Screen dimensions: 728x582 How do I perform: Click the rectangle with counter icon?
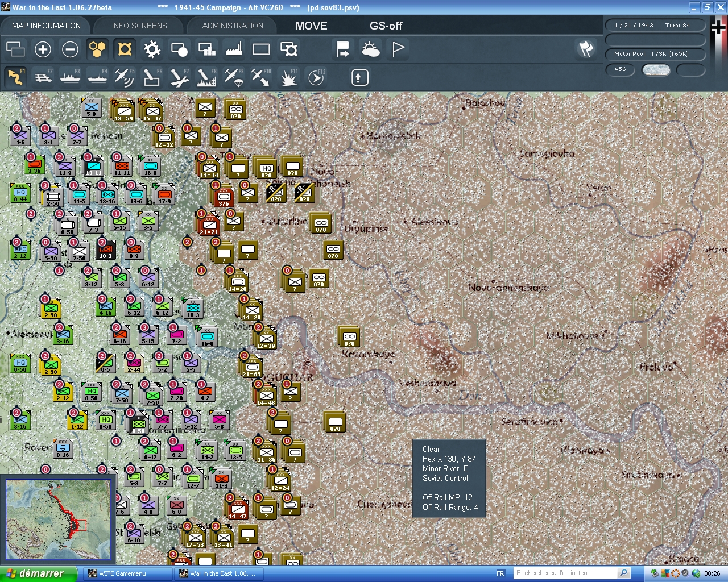coord(288,49)
